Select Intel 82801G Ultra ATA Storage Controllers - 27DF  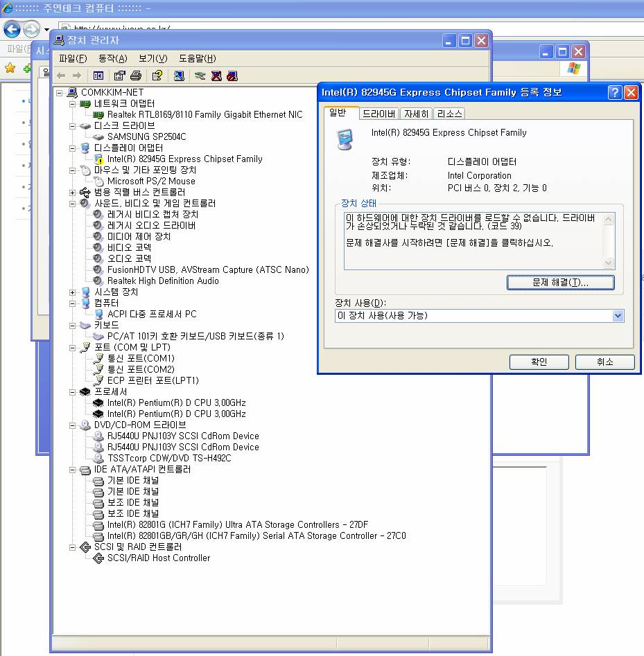point(238,525)
